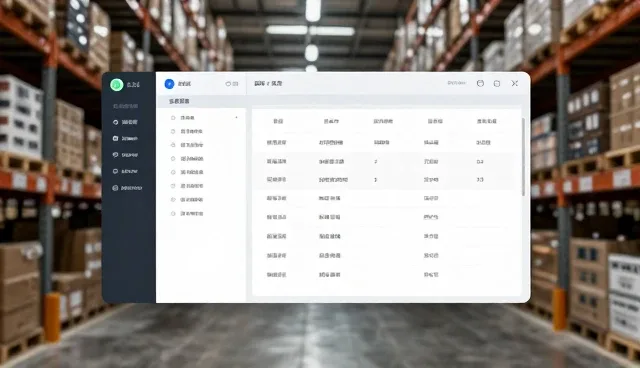Screen dimensions: 640x368
Task: Open the first item in the dark sidebar
Action: (x=125, y=122)
